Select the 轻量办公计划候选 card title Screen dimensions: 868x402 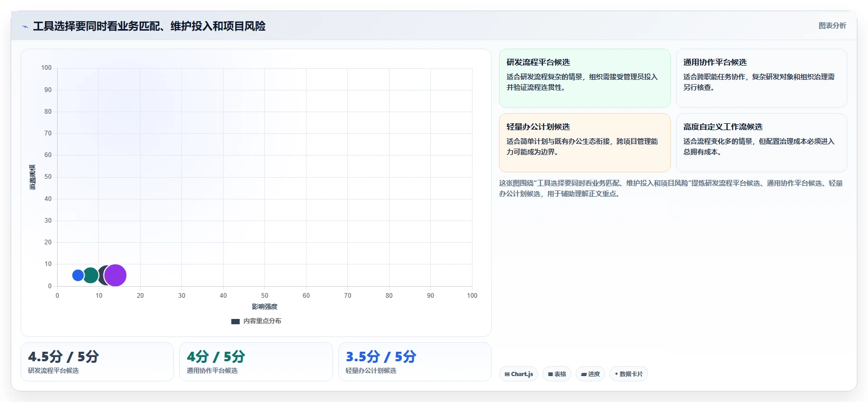[538, 127]
